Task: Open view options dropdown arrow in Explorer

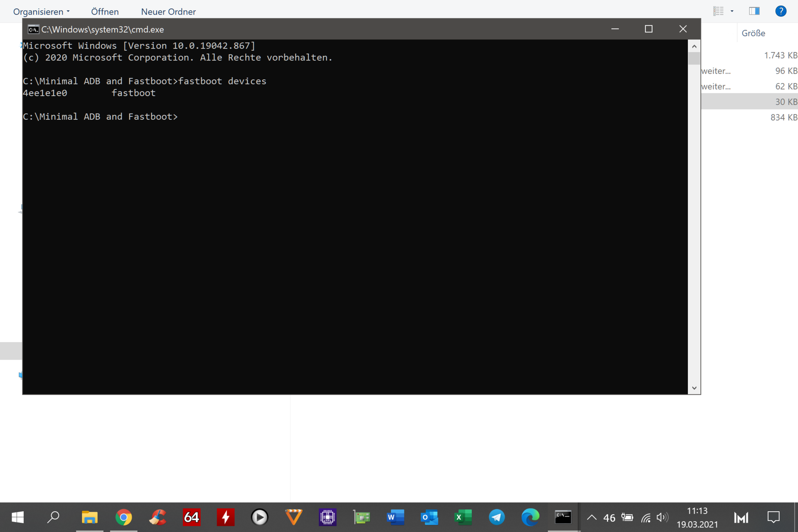Action: (x=732, y=11)
